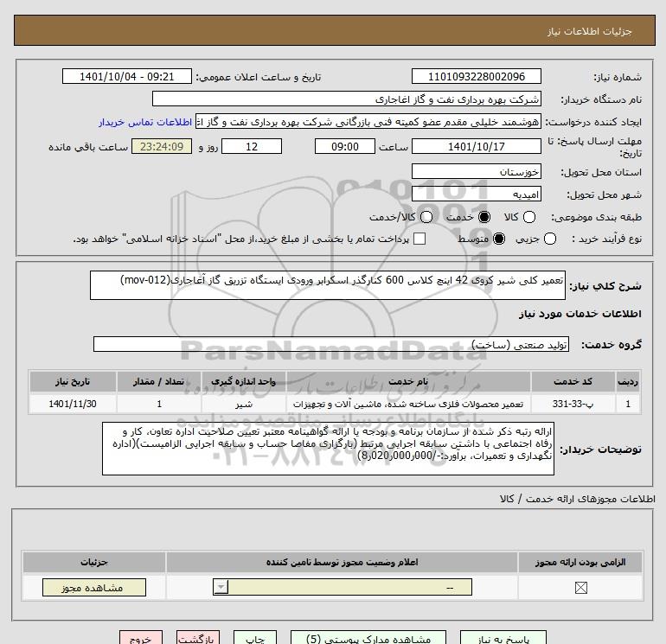Click buyer organization name field
This screenshot has width=666, height=644.
click(x=347, y=99)
